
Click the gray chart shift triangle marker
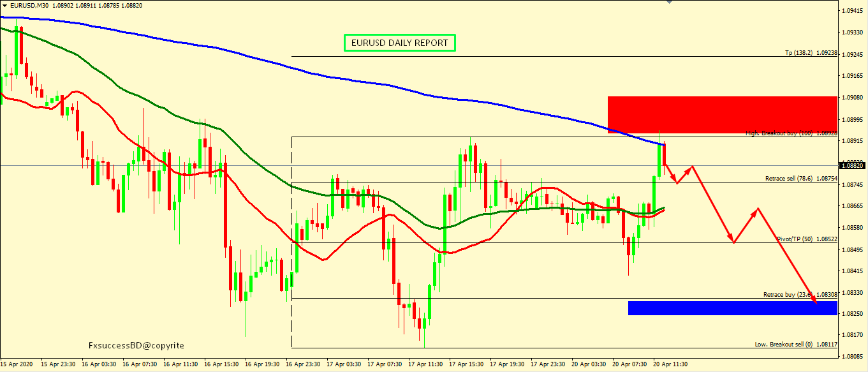point(668,2)
